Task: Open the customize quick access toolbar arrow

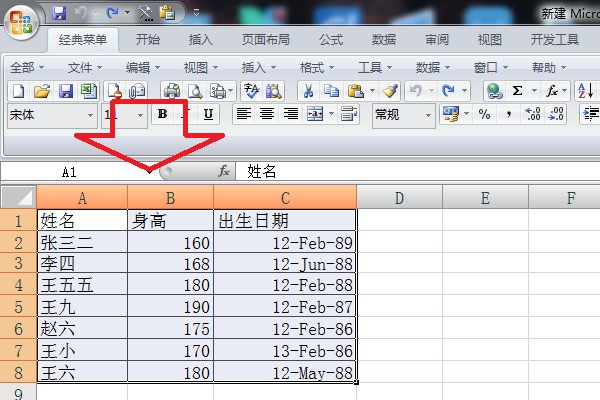Action: click(196, 13)
